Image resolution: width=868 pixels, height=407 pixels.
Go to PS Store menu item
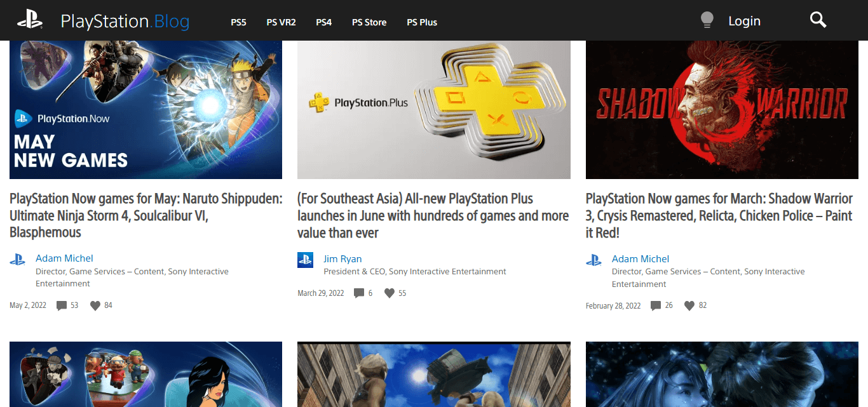coord(369,22)
